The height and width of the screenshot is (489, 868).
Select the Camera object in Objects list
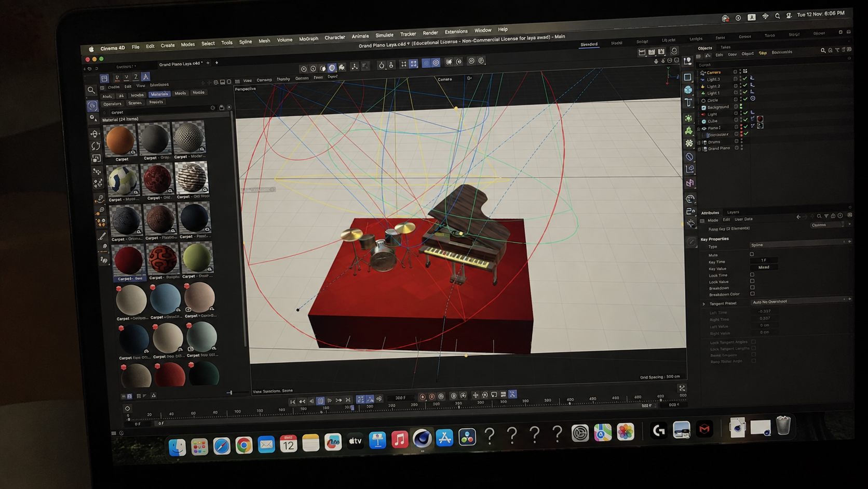point(713,72)
